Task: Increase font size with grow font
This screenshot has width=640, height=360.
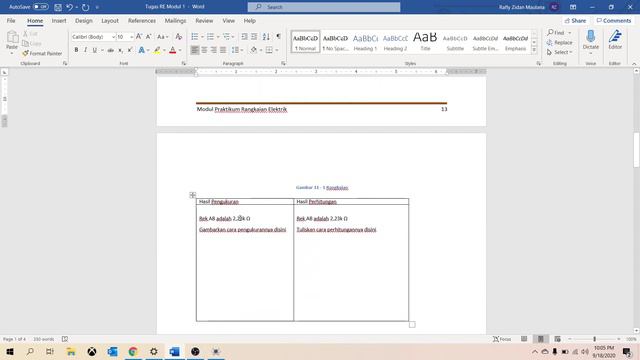Action: 139,37
